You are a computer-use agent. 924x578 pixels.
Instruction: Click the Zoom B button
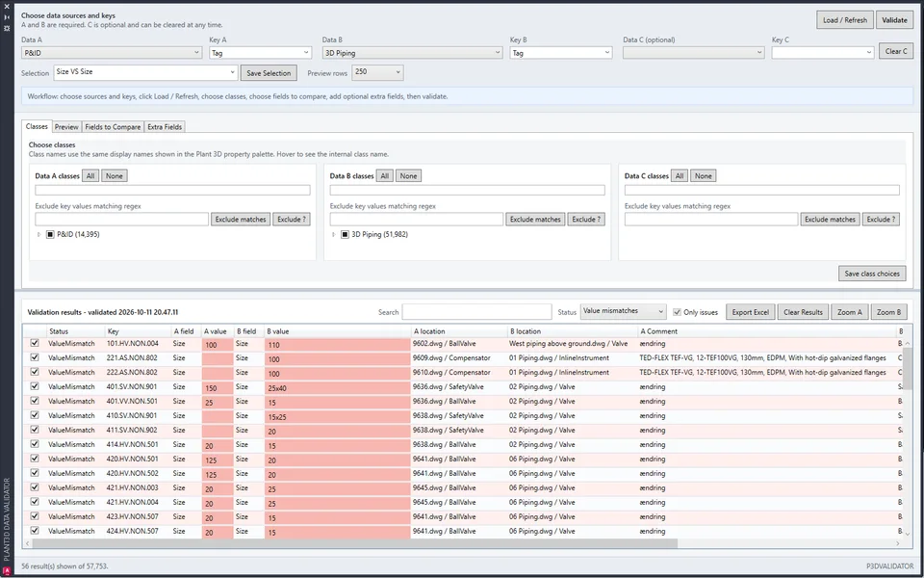(889, 312)
